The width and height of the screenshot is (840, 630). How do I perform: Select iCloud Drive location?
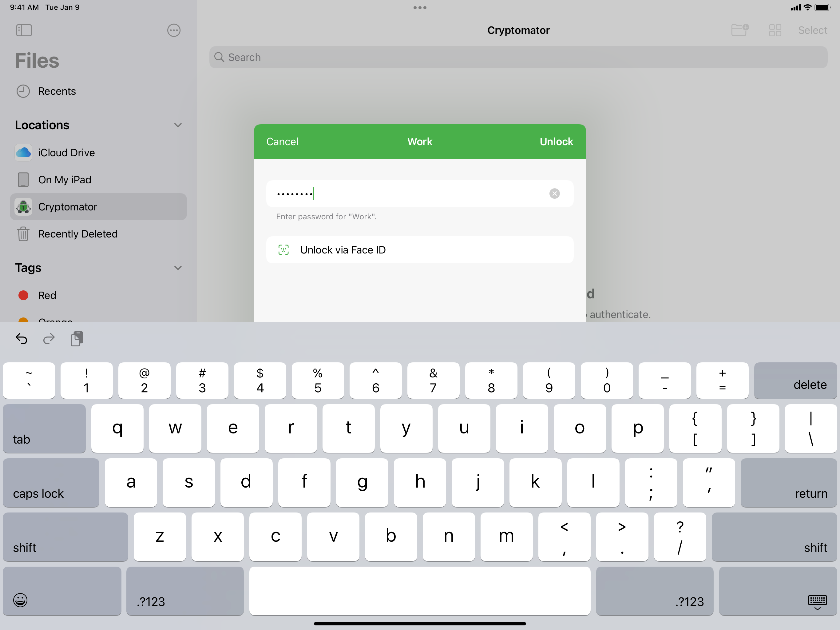coord(66,153)
